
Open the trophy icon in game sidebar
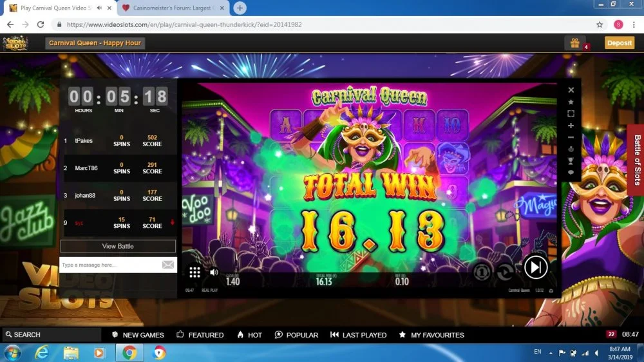[571, 161]
